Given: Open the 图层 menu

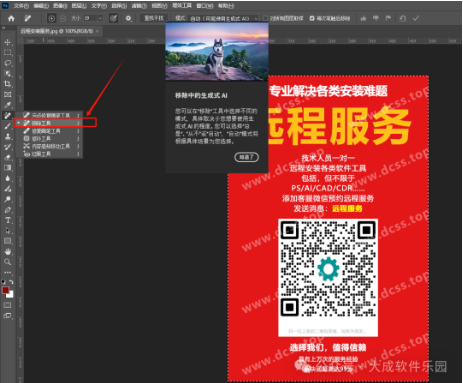Looking at the screenshot, I should pyautogui.click(x=79, y=6).
